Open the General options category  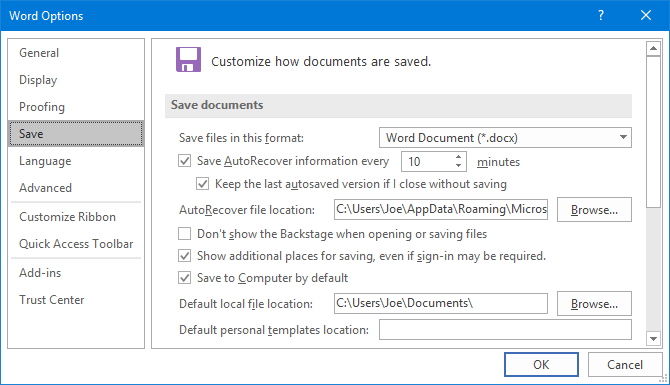tap(76, 53)
